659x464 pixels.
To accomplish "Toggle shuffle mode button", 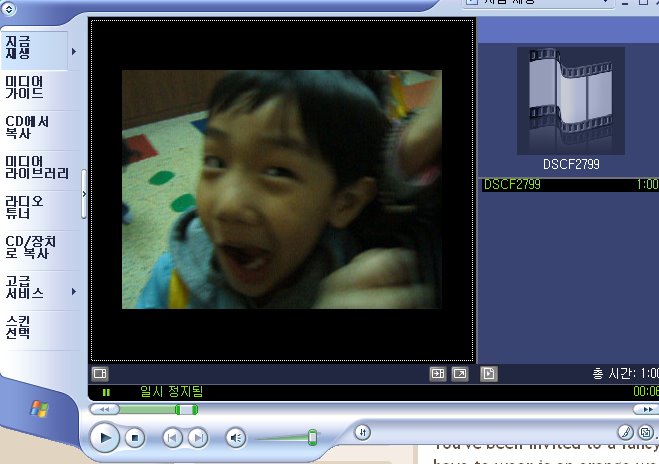I will [x=363, y=432].
